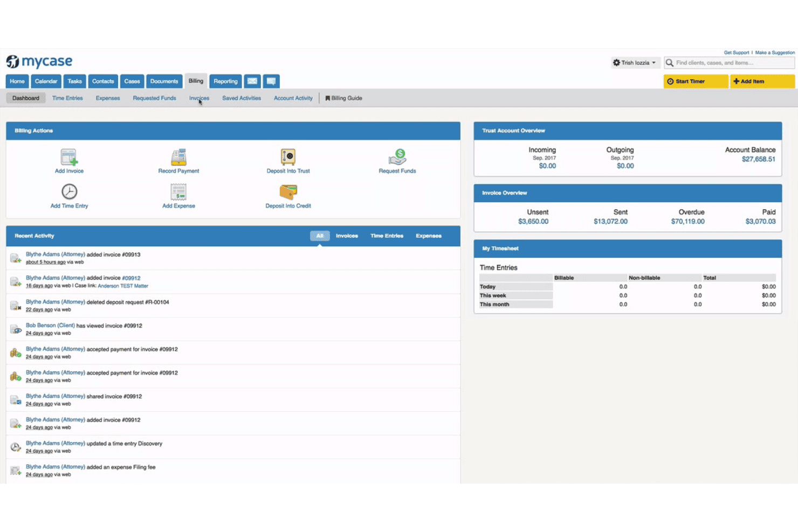Click the Start Timer button
The height and width of the screenshot is (532, 798).
click(696, 81)
